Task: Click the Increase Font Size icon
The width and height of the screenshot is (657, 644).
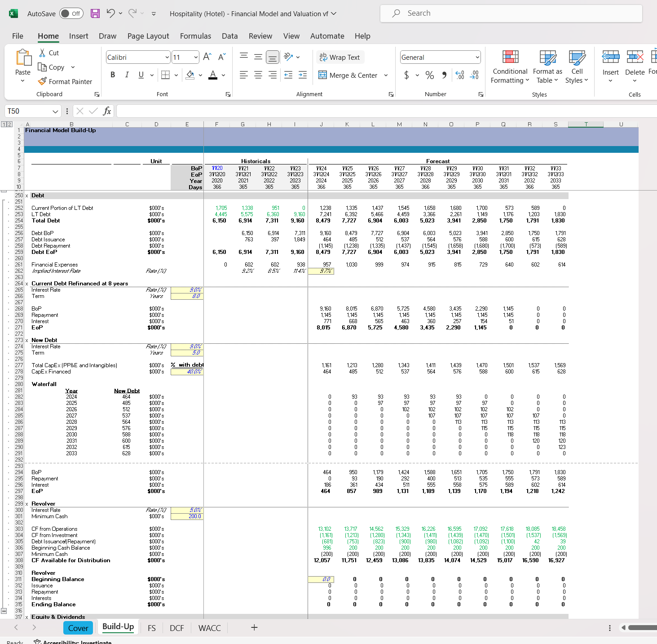Action: pyautogui.click(x=207, y=57)
